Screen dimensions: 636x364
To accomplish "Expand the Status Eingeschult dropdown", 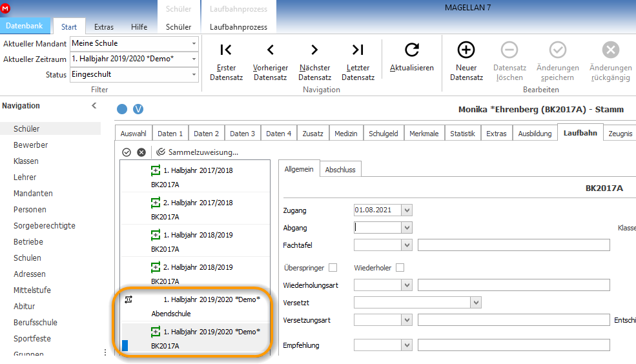I will [x=194, y=75].
